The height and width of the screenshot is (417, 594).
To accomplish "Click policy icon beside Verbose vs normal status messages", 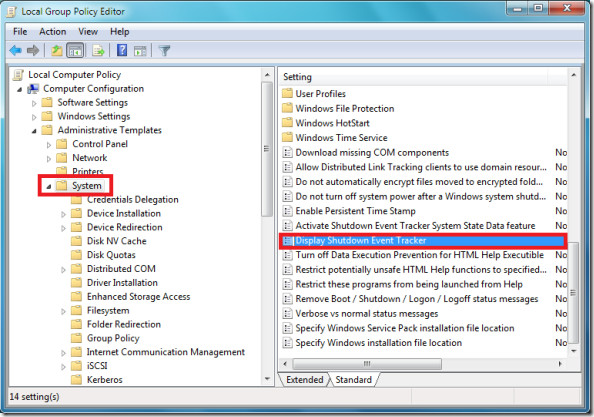I will point(288,314).
